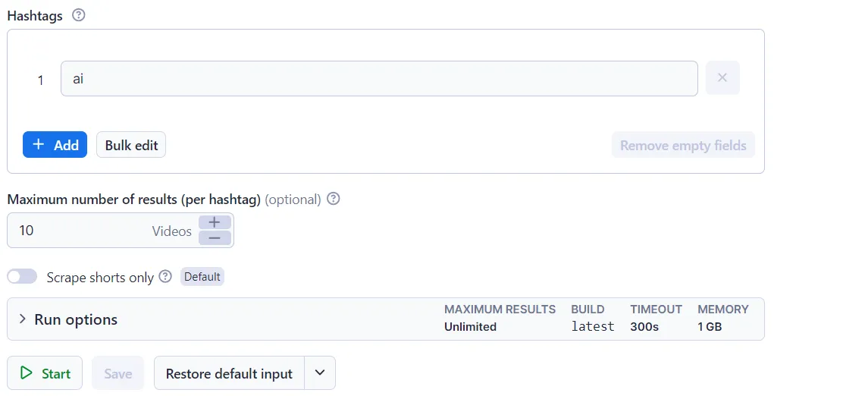Decrease video count with minus stepper
This screenshot has width=868, height=396.
pyautogui.click(x=215, y=238)
